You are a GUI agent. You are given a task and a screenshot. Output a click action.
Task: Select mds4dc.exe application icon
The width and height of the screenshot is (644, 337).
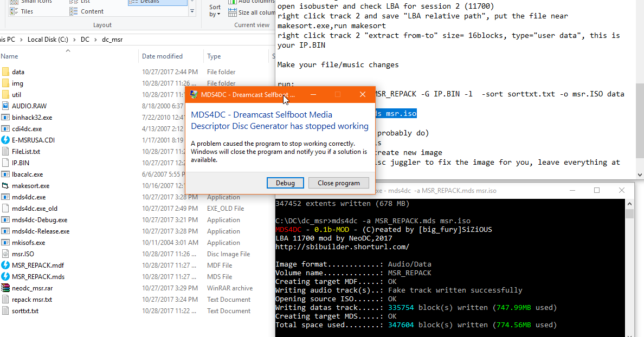[x=5, y=197]
